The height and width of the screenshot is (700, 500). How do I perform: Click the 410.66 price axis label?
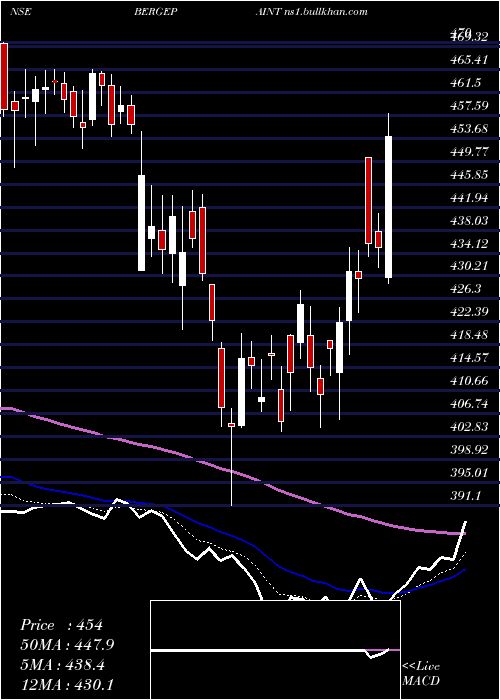pyautogui.click(x=469, y=381)
